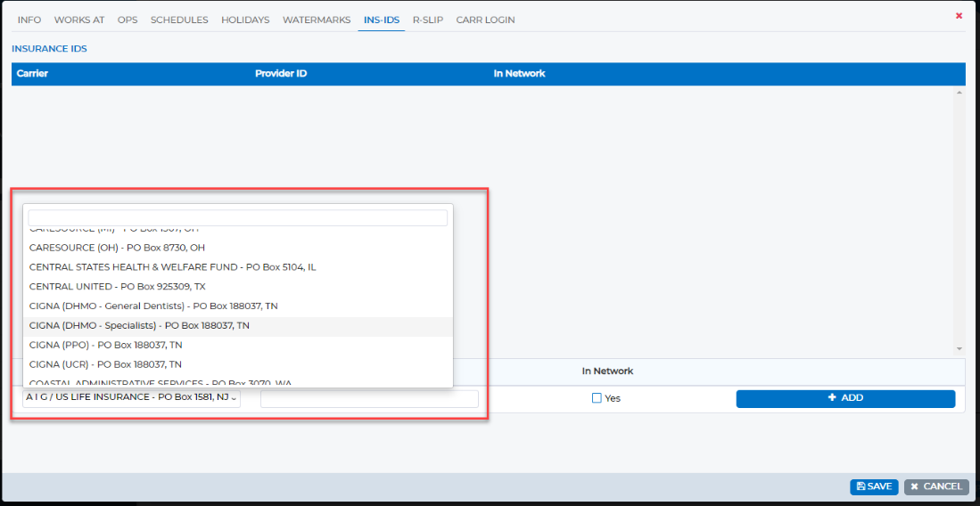
Task: Pick CENTRAL UNITED - PO Box 925309, TX
Action: click(237, 287)
